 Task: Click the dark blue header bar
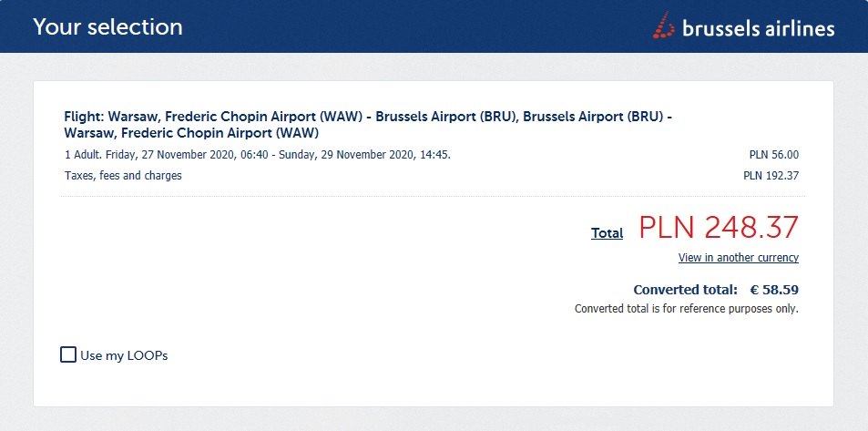(434, 26)
